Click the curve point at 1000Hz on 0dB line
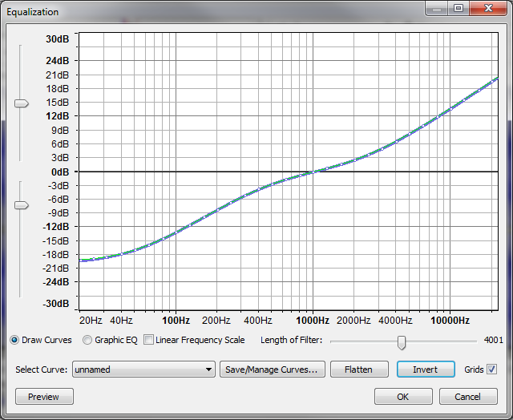Screen dimensions: 513x420 click(x=313, y=172)
